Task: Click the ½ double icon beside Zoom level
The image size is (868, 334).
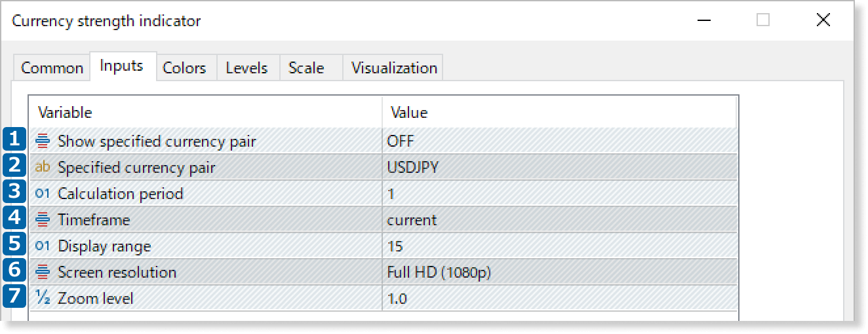Action: click(43, 298)
